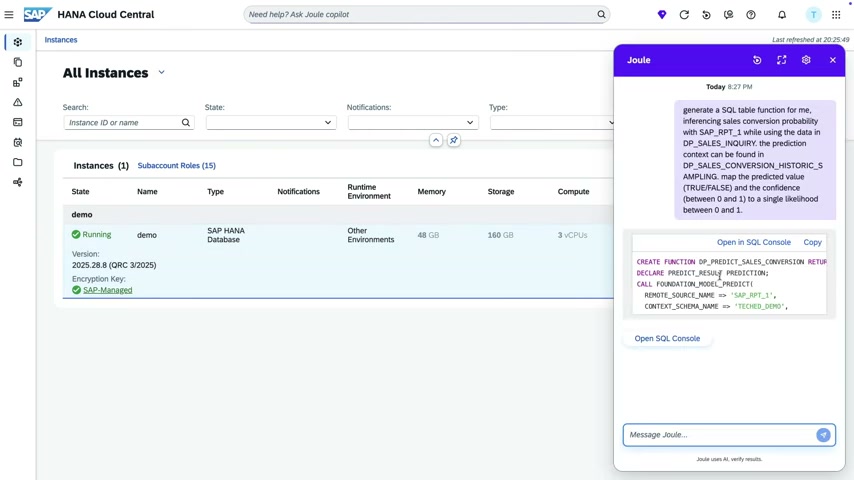Open the feedback headset icon in header

click(x=729, y=15)
